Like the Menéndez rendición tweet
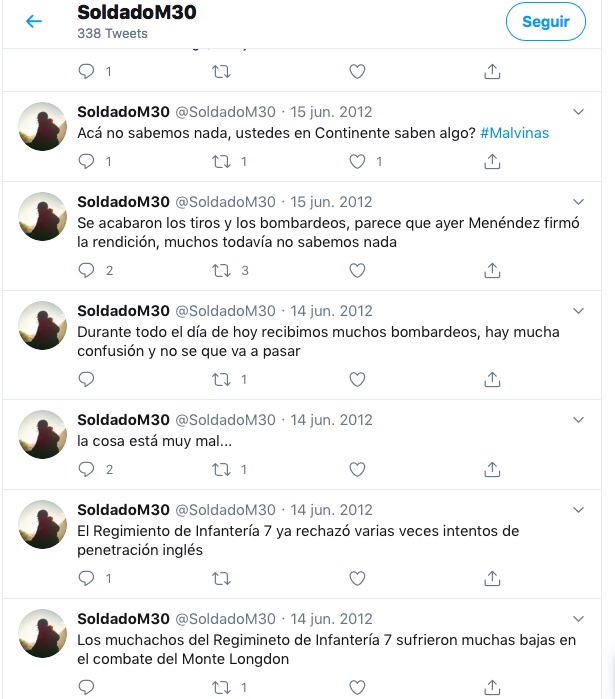The image size is (615, 699). point(357,270)
